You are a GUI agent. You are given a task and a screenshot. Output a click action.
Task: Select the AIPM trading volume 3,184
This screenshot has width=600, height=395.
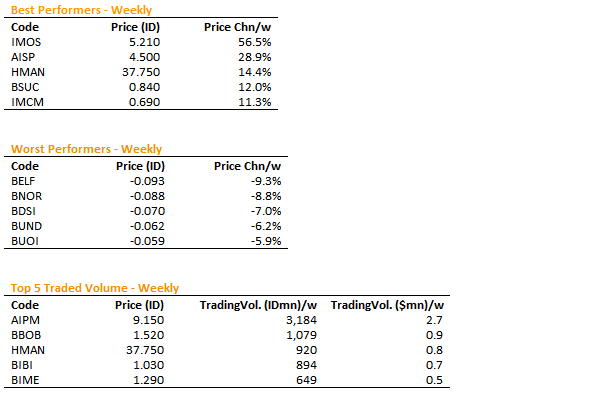[302, 320]
